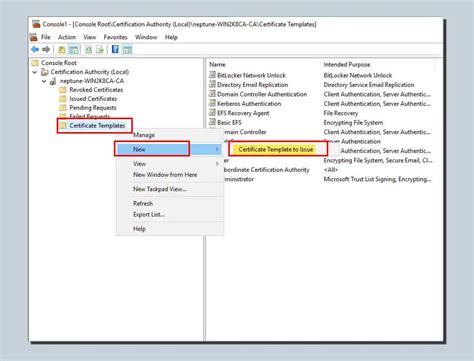
Task: Click the File Recovery purpose cell
Action: [341, 113]
